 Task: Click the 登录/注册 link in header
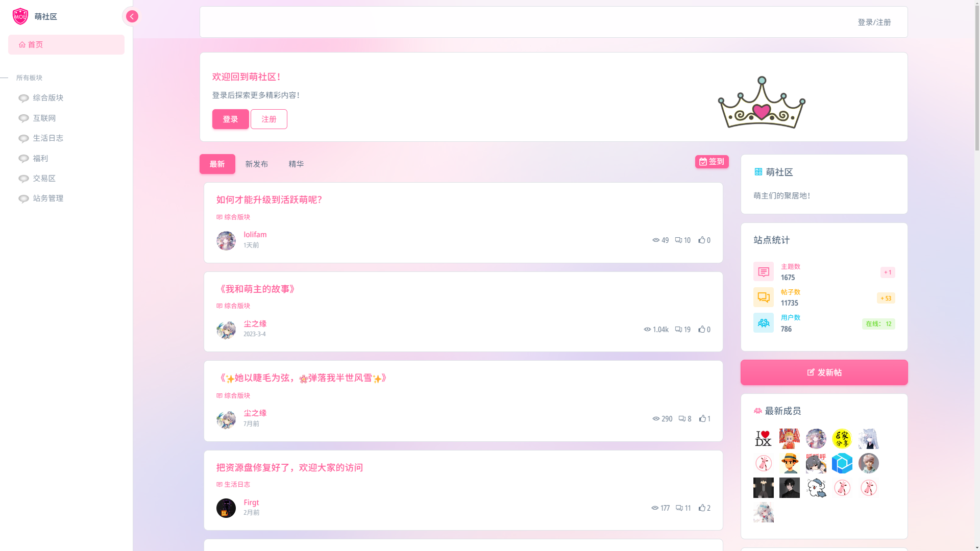(x=874, y=22)
